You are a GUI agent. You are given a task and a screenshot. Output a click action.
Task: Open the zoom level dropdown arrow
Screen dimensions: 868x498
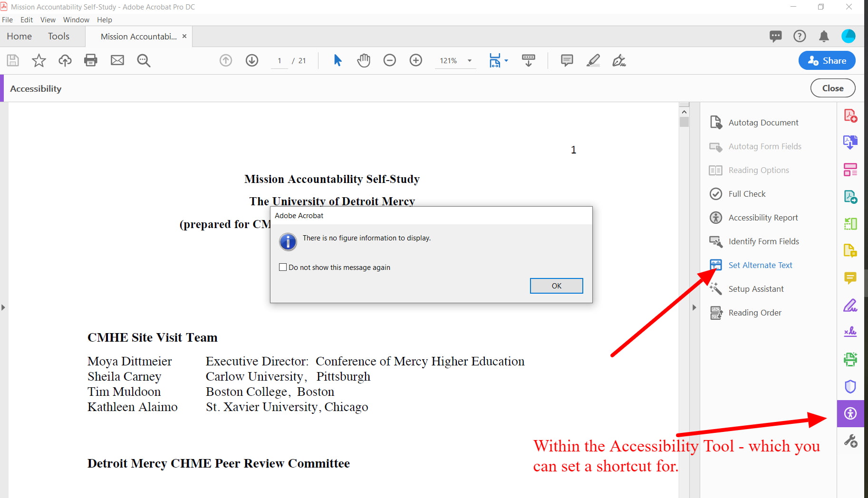pyautogui.click(x=470, y=60)
